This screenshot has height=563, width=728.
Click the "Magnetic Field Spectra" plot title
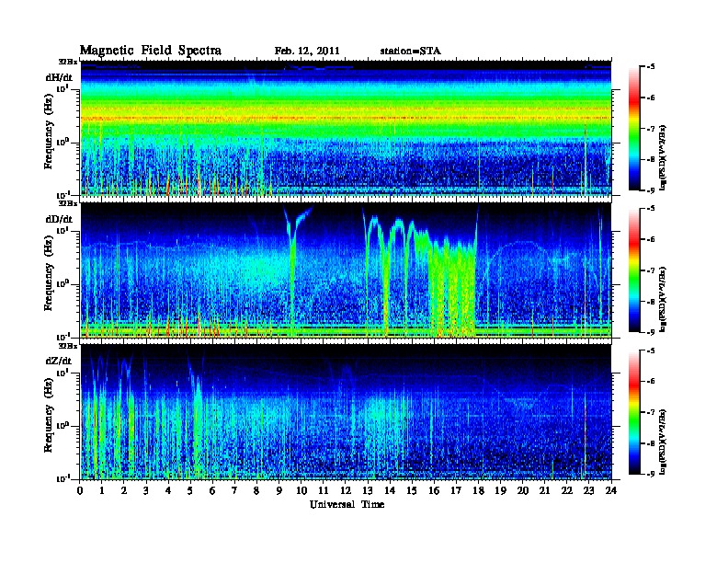coord(151,51)
